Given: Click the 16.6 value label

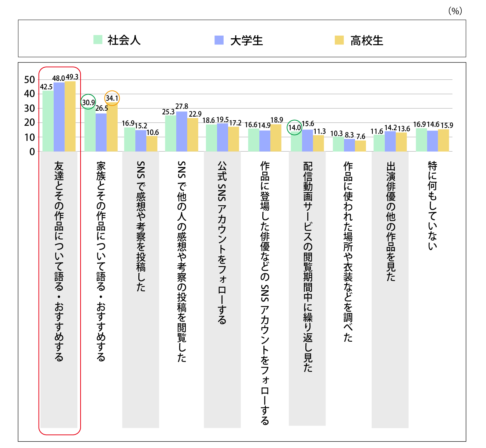Looking at the screenshot, I should [x=251, y=125].
